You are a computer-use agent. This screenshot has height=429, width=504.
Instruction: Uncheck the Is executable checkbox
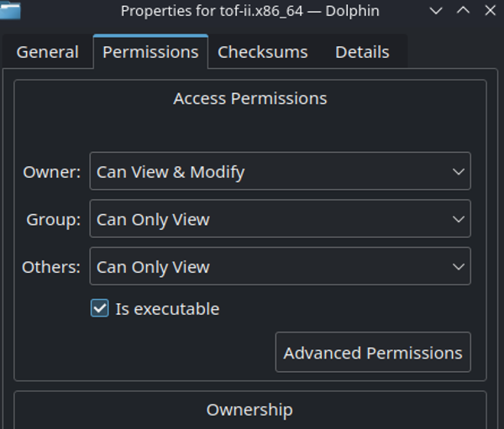[x=100, y=309]
